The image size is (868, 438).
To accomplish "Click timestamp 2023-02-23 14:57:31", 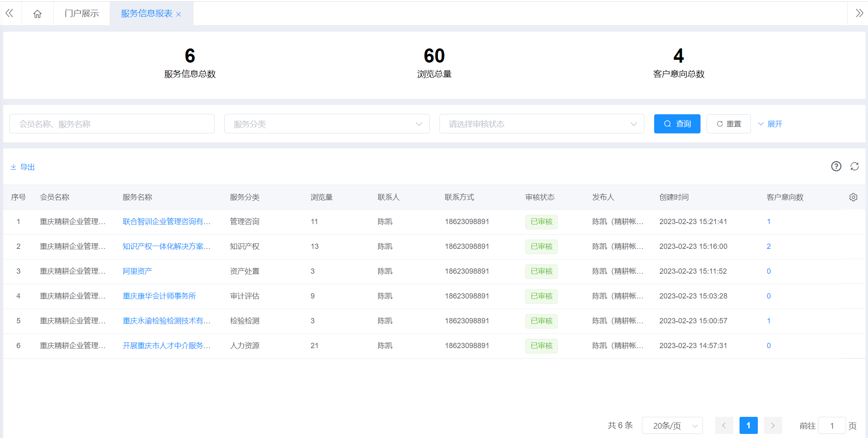I will [x=693, y=346].
